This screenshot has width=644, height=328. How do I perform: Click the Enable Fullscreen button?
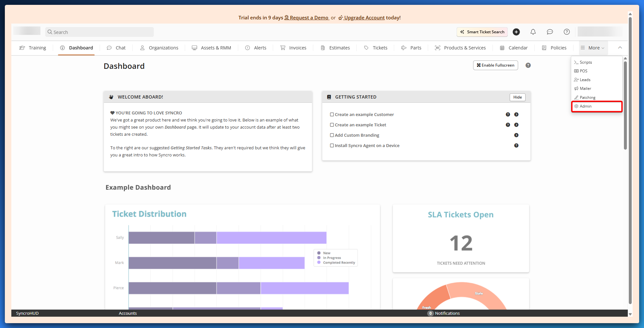(x=495, y=65)
